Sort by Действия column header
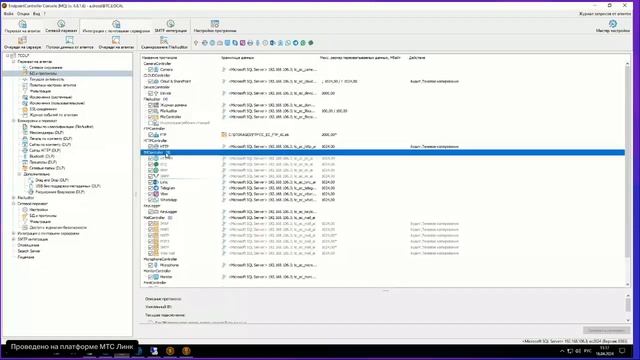The width and height of the screenshot is (640, 360). click(x=417, y=58)
